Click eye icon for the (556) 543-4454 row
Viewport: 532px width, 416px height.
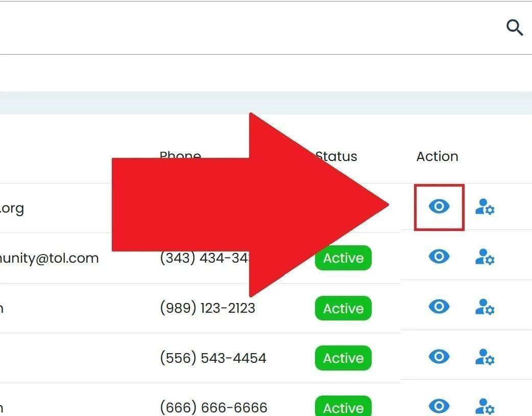[x=439, y=356]
